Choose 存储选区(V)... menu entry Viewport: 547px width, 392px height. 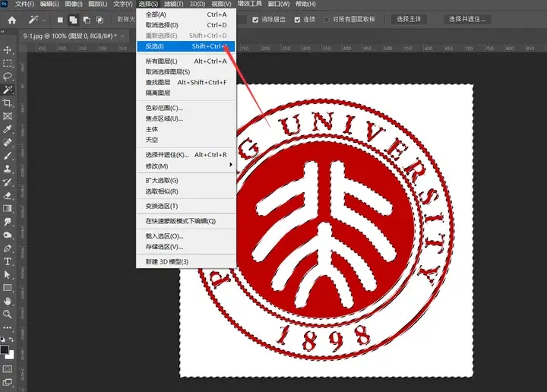coord(186,247)
